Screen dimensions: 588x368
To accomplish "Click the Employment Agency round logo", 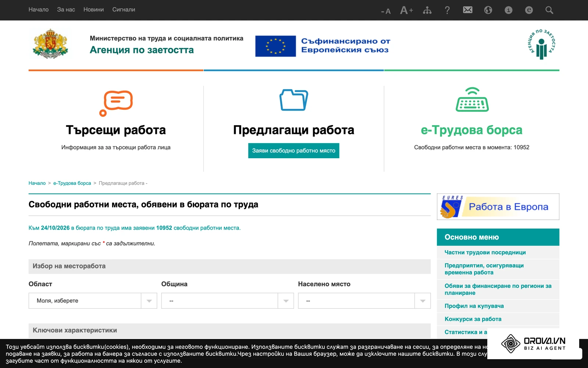I will coord(541,44).
